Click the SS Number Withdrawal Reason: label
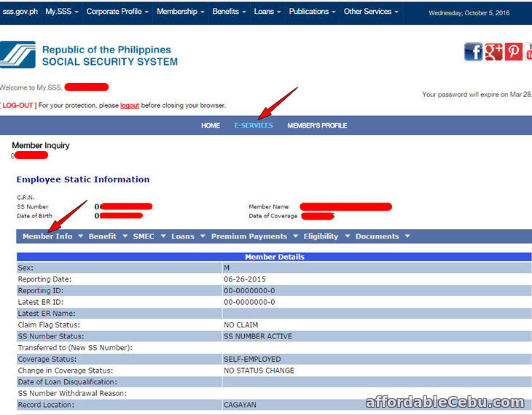This screenshot has height=415, width=532. tap(72, 393)
